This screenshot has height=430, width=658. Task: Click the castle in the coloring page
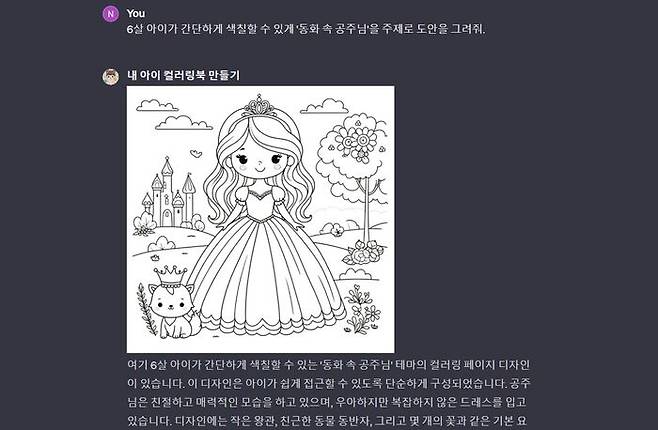(x=170, y=192)
